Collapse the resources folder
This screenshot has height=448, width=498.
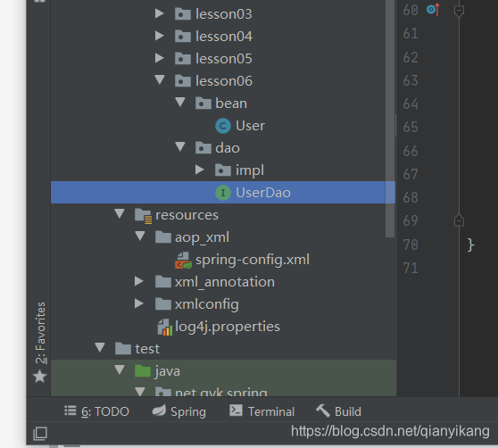(x=120, y=213)
